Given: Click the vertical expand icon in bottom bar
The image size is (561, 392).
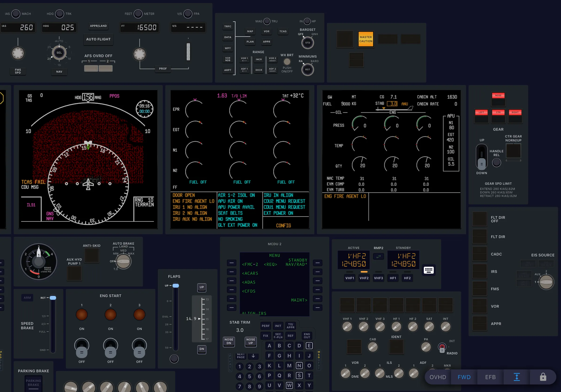Looking at the screenshot, I should (517, 377).
